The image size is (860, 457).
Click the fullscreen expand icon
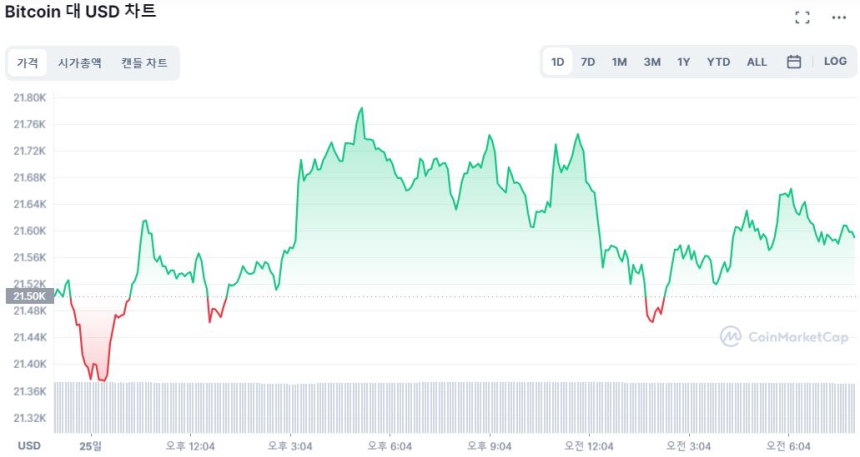(x=802, y=17)
